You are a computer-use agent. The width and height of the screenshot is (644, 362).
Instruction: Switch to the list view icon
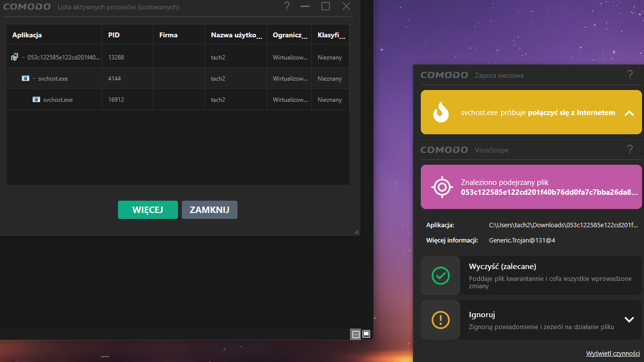click(x=356, y=334)
